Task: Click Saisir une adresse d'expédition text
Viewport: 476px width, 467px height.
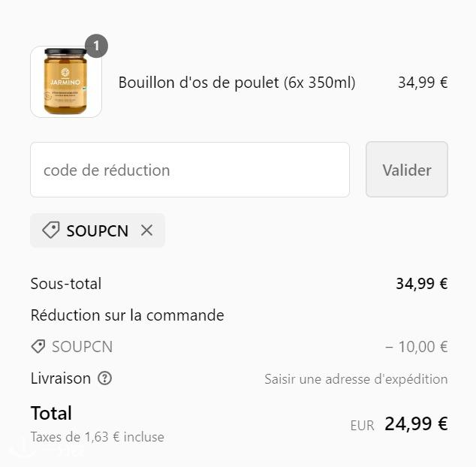Action: point(356,379)
